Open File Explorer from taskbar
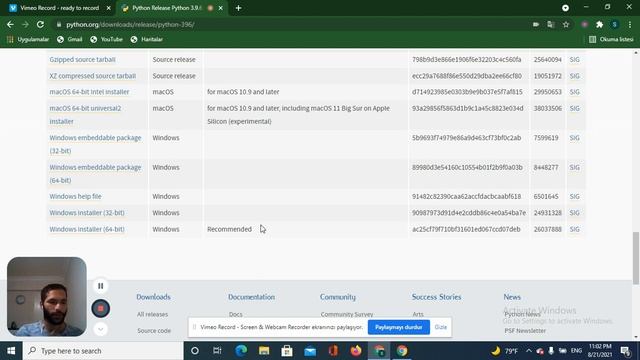This screenshot has width=640, height=360. pyautogui.click(x=264, y=351)
